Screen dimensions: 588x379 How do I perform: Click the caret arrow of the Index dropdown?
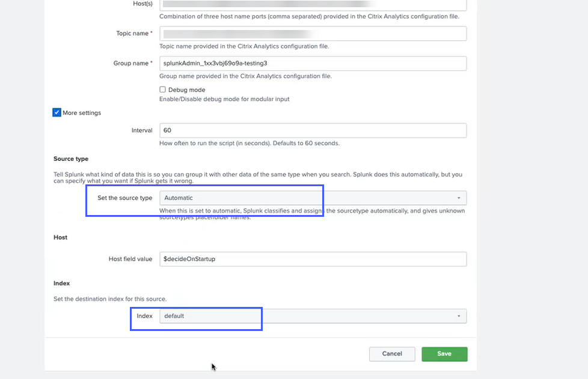click(459, 316)
